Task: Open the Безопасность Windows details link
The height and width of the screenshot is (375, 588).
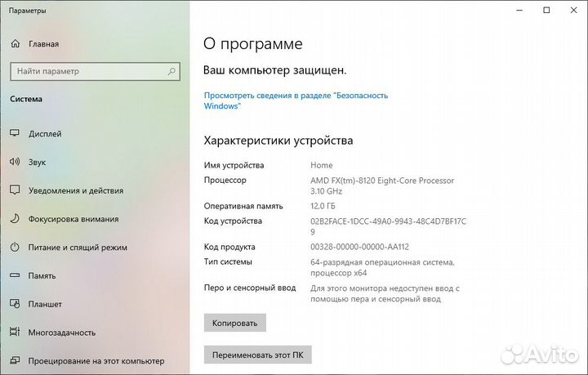Action: (296, 100)
